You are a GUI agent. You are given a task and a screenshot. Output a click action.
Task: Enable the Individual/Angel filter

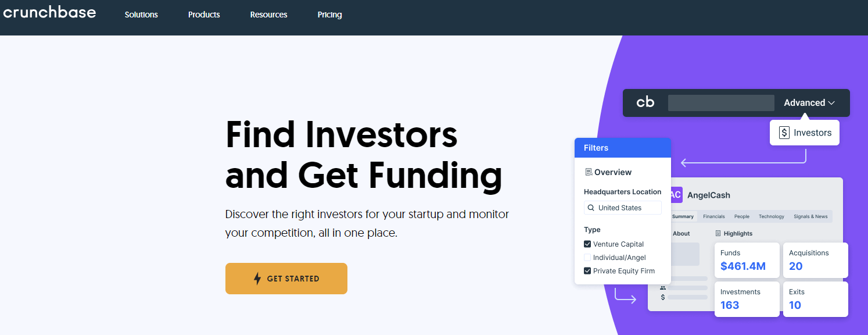pos(587,257)
